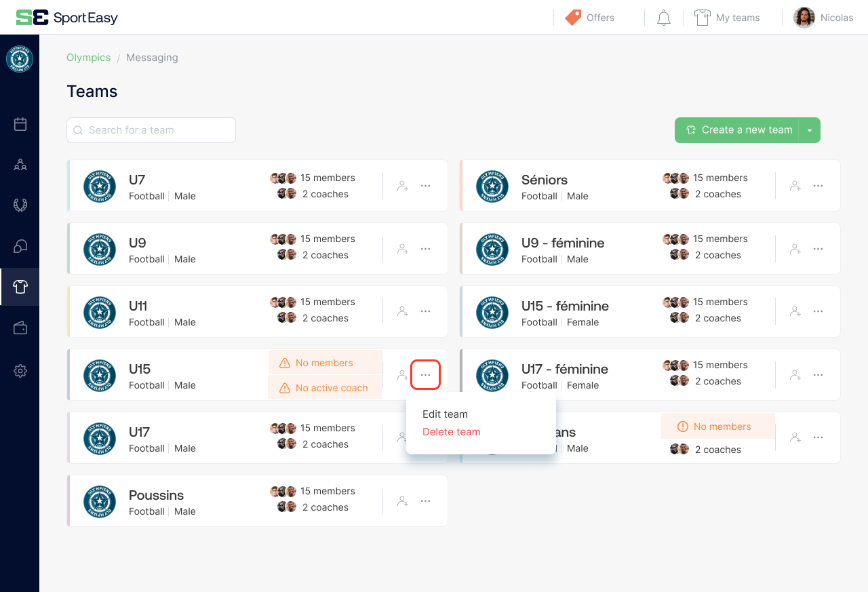Open options menu for U15 - féminine team
The width and height of the screenshot is (868, 592).
coord(818,311)
